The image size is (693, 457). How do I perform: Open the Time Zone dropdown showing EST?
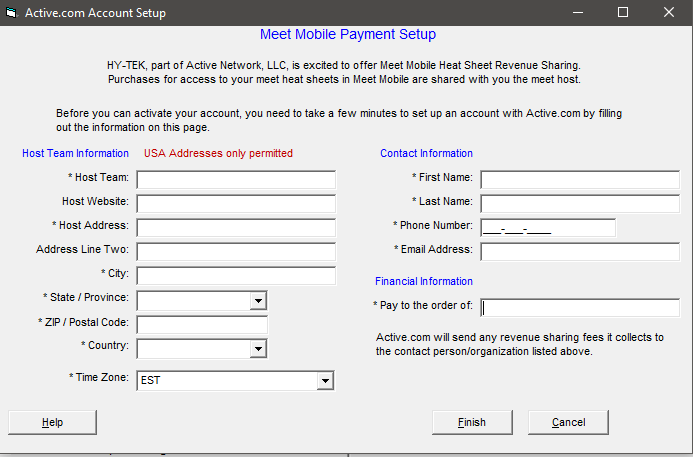pos(325,381)
